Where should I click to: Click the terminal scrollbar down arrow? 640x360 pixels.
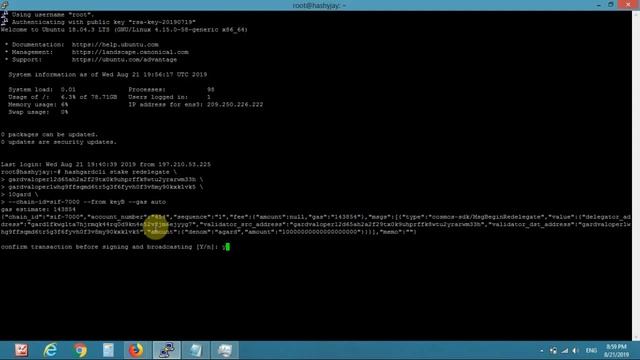coord(636,337)
